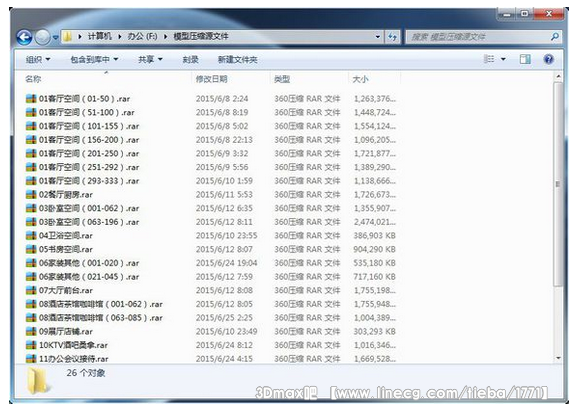Select the 01客厅空间 (01-50) .rar icon
Viewport: 577px width, 410px height.
31,99
